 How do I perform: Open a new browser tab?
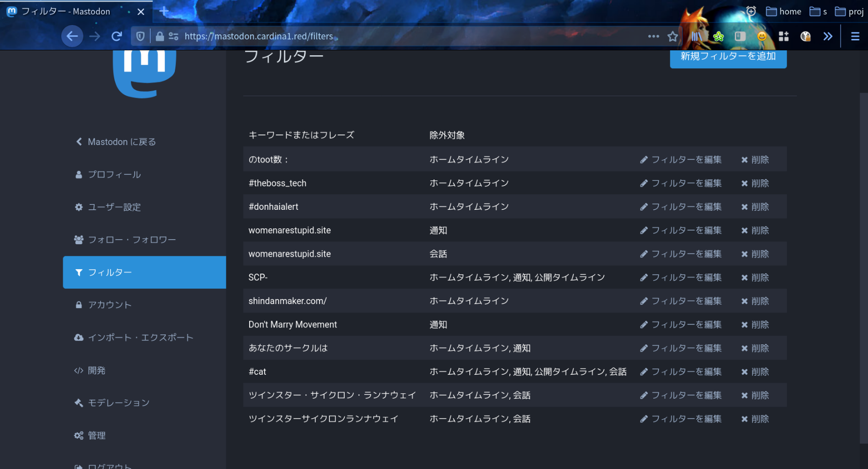click(x=164, y=11)
